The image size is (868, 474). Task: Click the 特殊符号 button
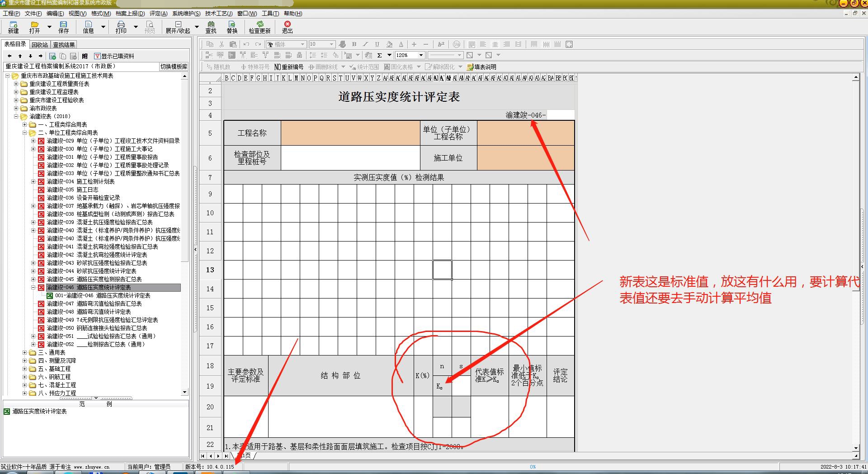255,67
